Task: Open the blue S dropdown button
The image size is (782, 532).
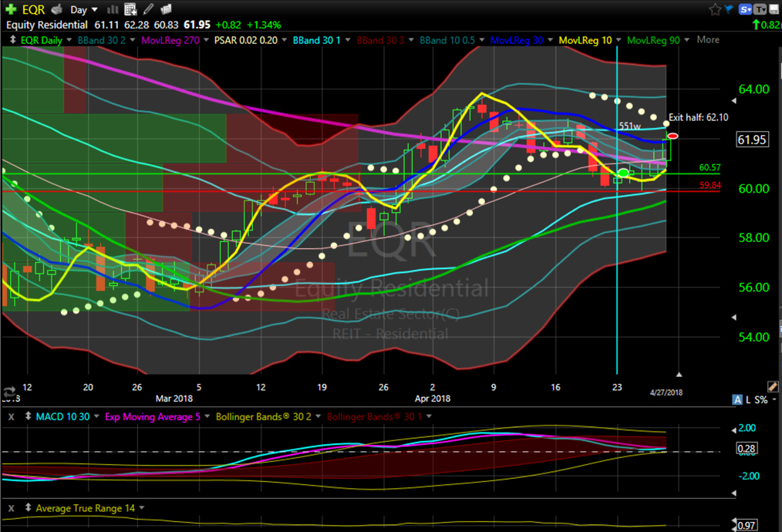Action: [x=745, y=9]
